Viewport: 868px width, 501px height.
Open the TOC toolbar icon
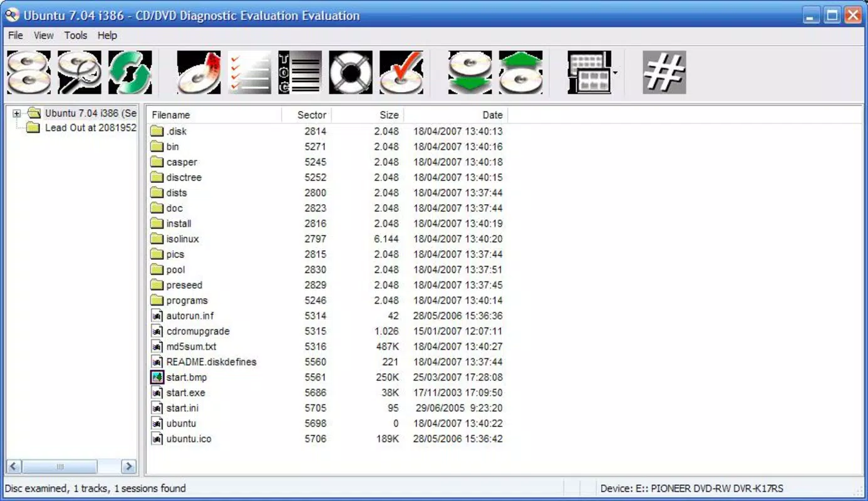point(300,73)
